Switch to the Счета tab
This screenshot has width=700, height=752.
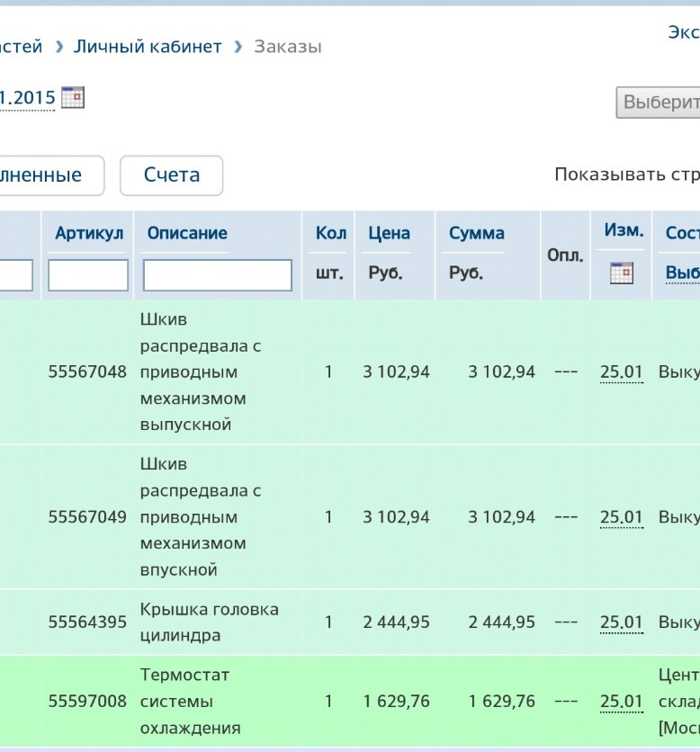click(x=171, y=175)
